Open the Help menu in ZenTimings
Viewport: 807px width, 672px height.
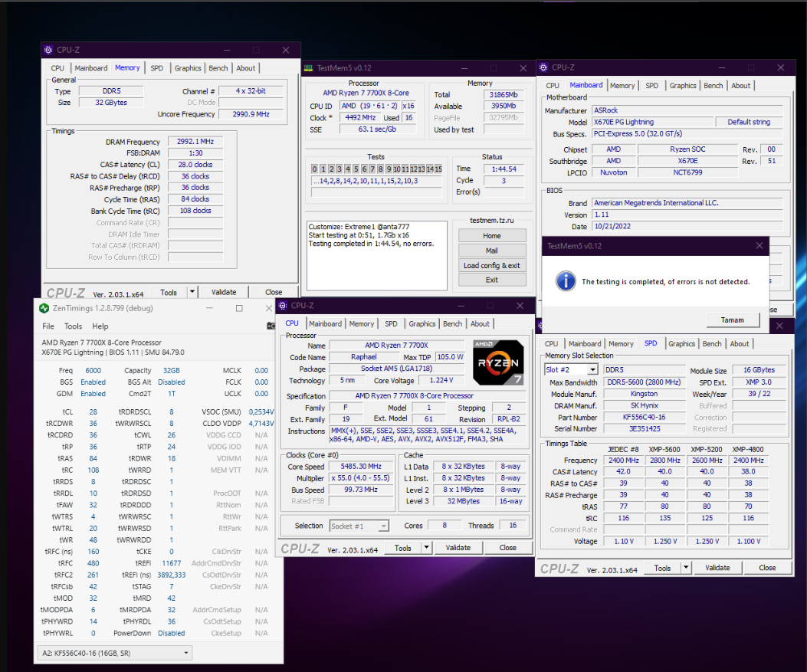tap(100, 326)
